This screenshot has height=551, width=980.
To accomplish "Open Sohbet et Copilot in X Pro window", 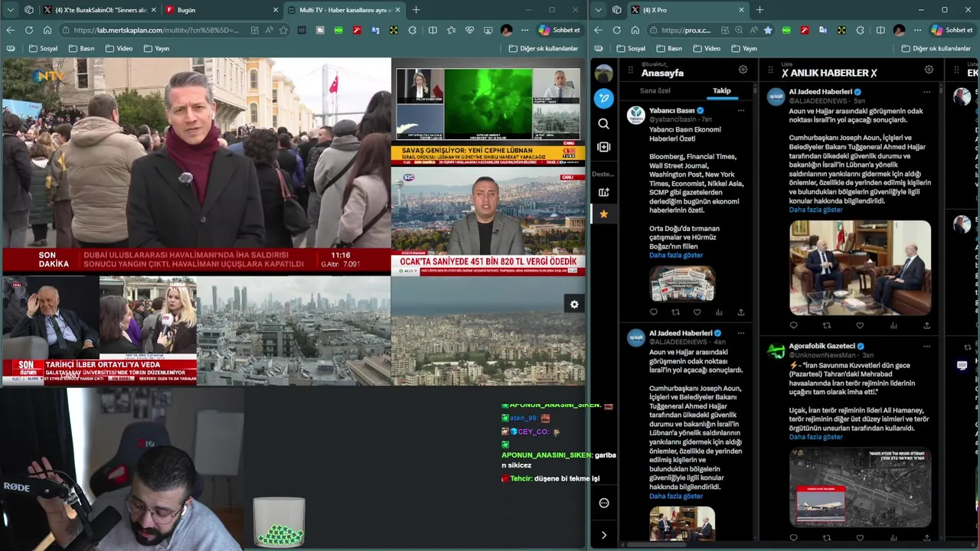I will (952, 30).
